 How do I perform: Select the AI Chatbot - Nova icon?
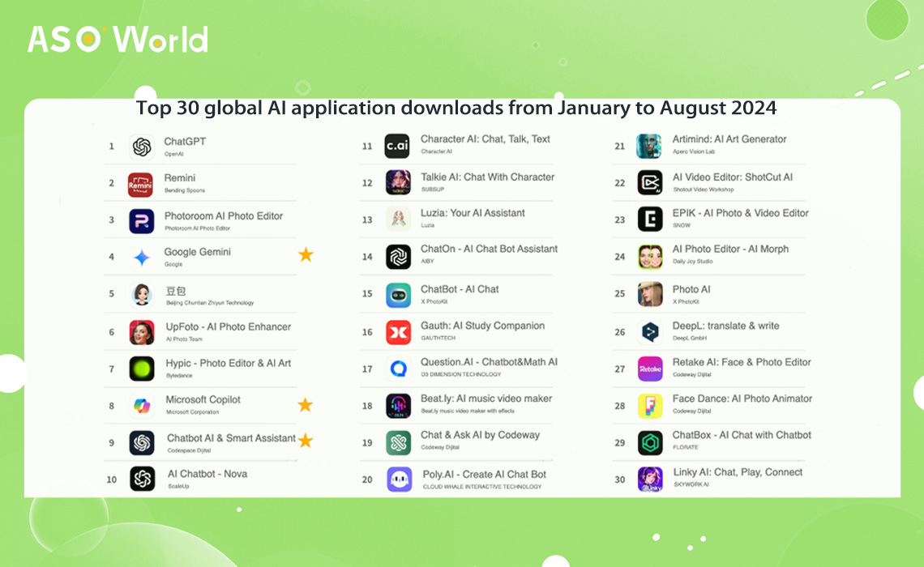point(142,479)
